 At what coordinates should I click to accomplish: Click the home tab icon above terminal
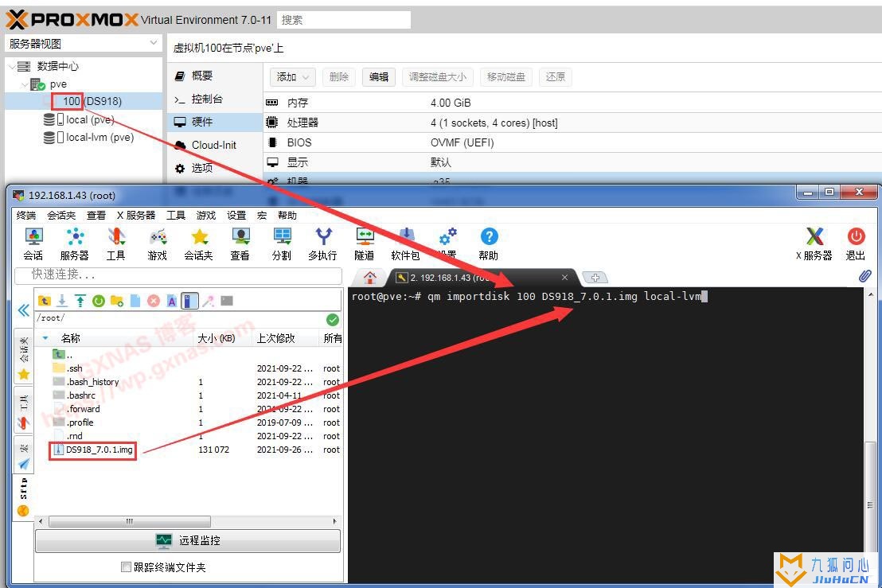point(369,277)
